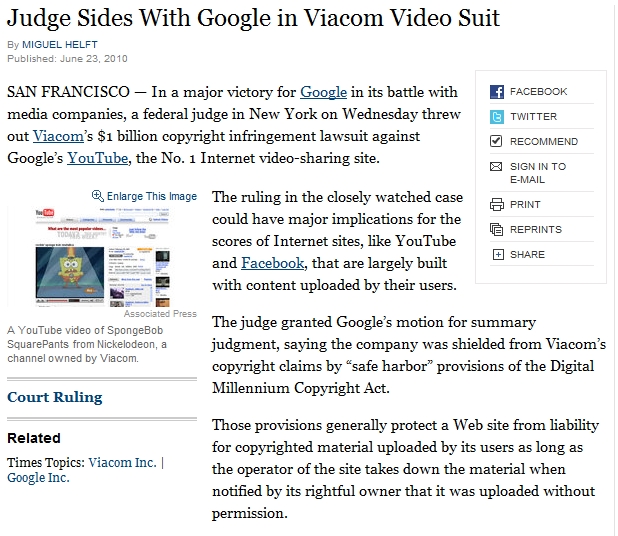This screenshot has width=618, height=536.
Task: Follow the Google link in first paragraph
Action: coord(324,92)
